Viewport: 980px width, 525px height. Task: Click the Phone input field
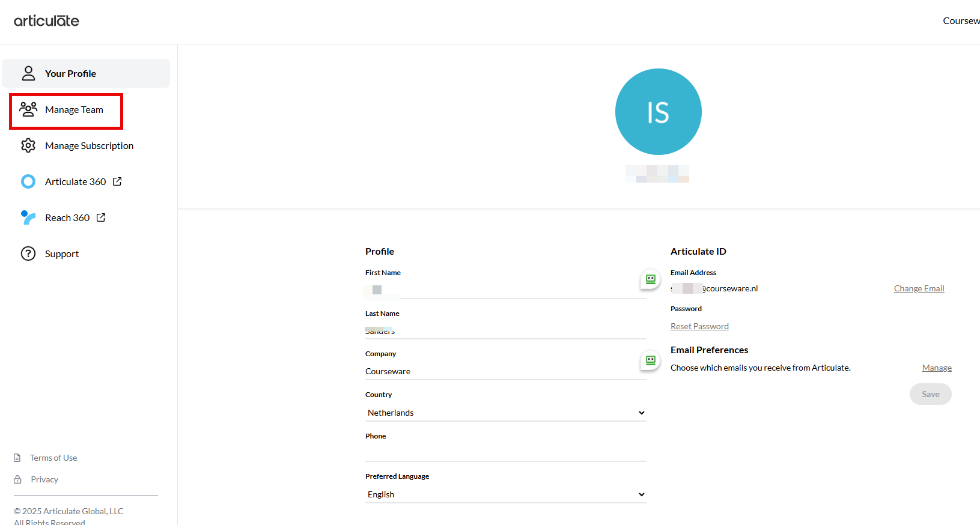click(x=506, y=453)
